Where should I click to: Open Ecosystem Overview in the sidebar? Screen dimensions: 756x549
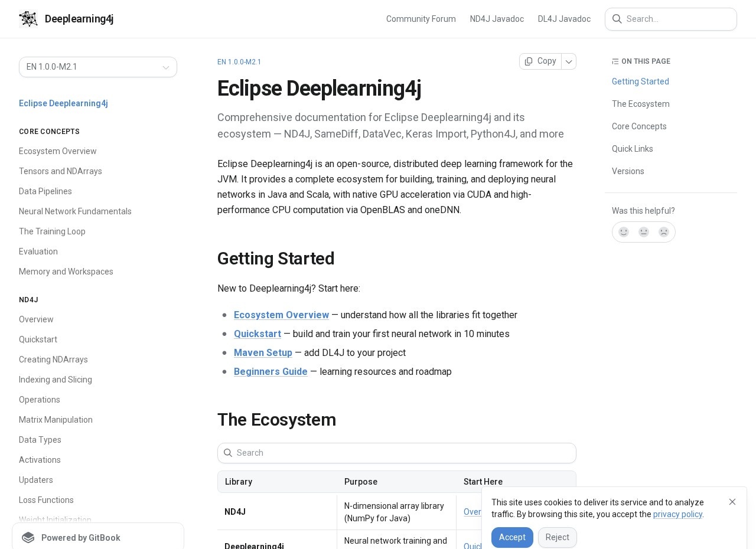coord(58,151)
